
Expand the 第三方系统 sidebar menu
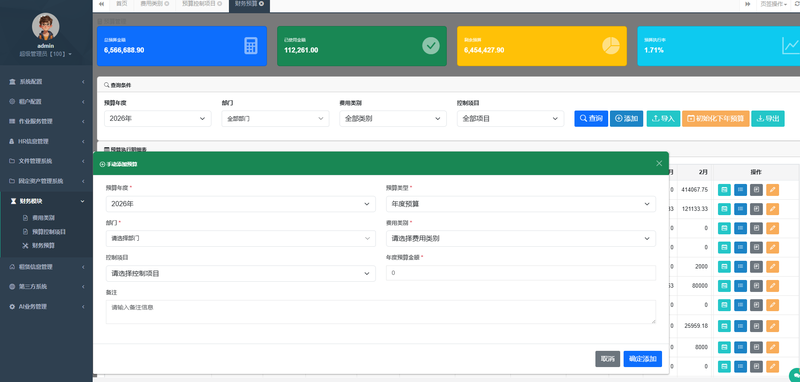46,287
